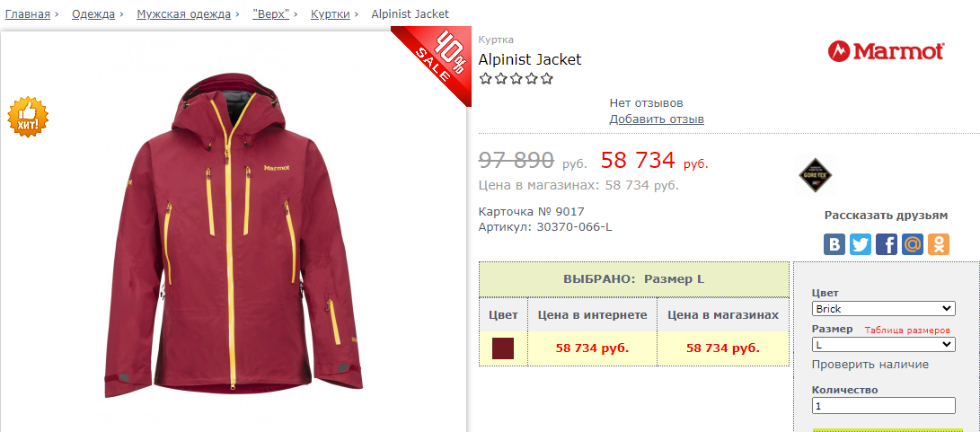Rate the jacket one star

click(x=485, y=79)
